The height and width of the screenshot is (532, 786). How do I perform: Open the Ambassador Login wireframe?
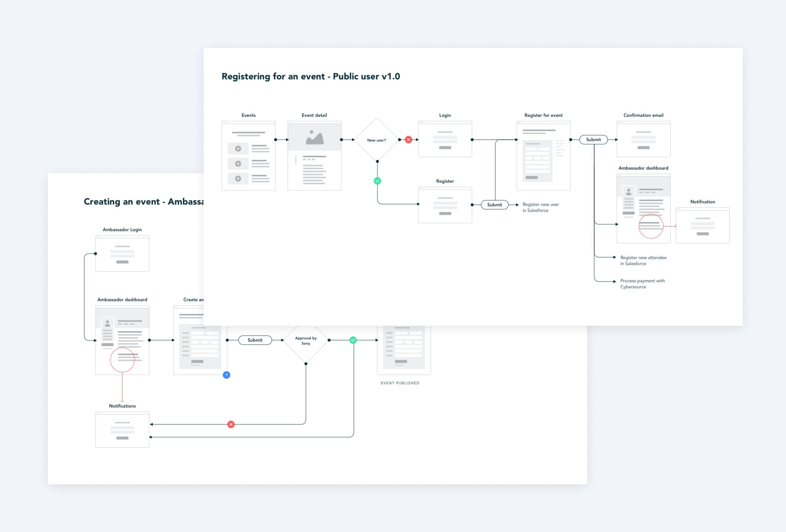pos(123,254)
